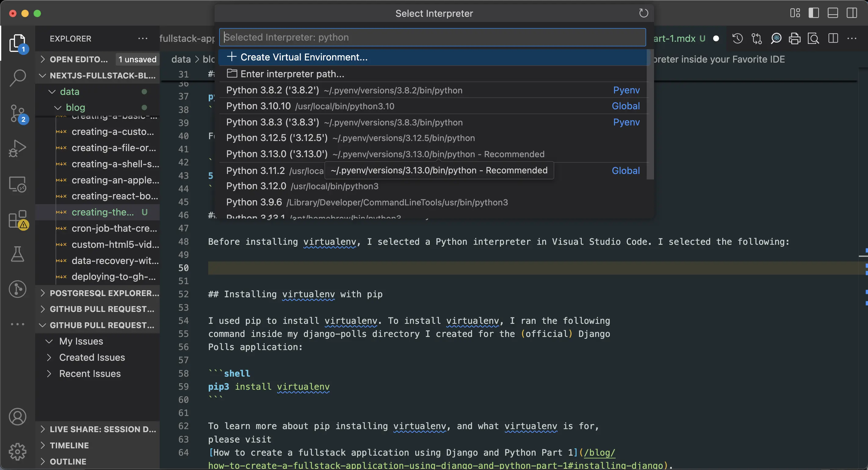Open deploying-to-gh-... file
The height and width of the screenshot is (470, 868).
point(97,277)
